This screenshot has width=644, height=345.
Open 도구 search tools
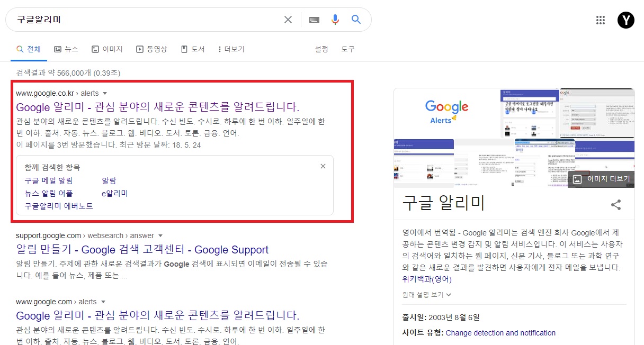[x=348, y=49]
